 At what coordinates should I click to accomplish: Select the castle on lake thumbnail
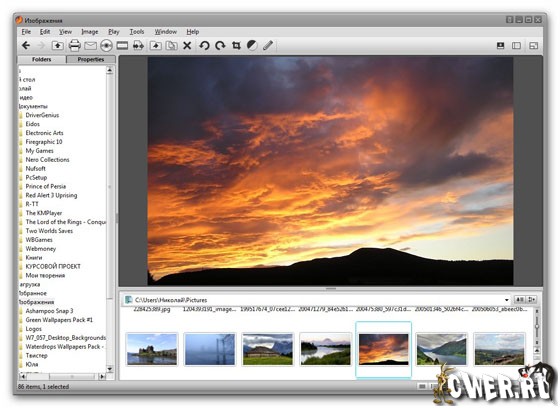(152, 349)
